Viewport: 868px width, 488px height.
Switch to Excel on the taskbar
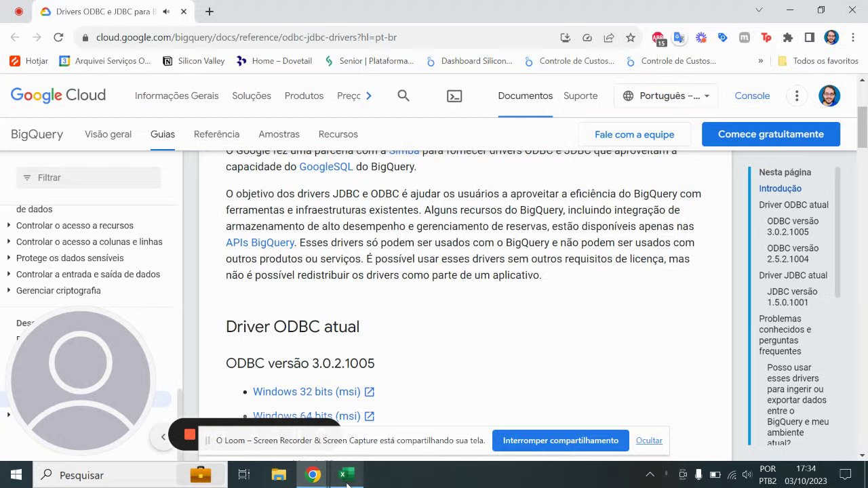pyautogui.click(x=347, y=474)
